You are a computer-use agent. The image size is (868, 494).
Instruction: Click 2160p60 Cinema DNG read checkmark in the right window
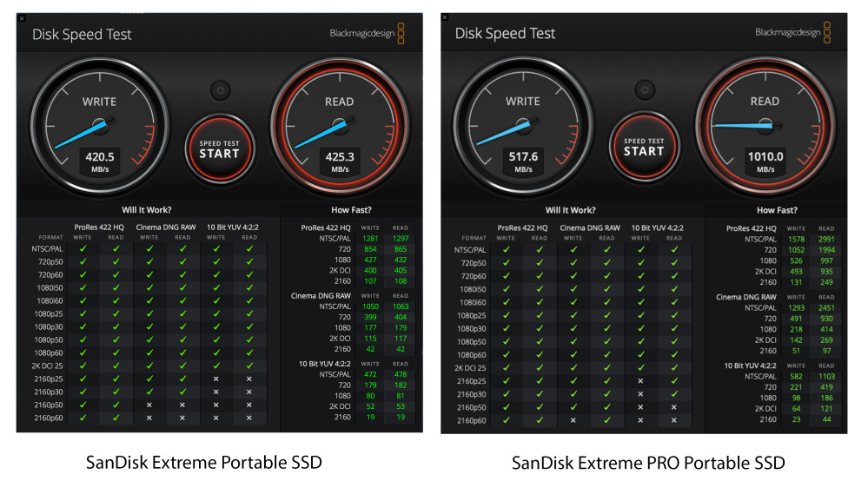tap(607, 420)
